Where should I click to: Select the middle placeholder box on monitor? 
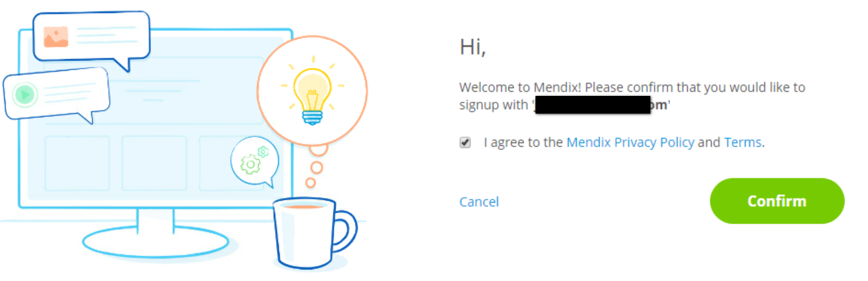[x=154, y=163]
